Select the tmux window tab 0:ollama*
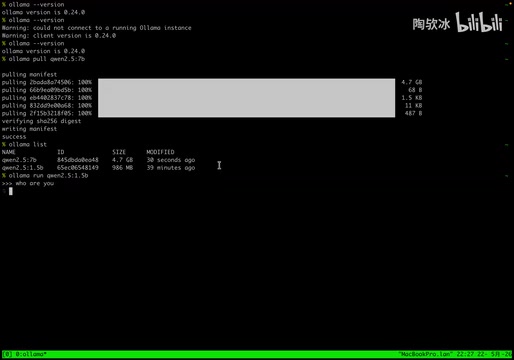This screenshot has height=360, width=514. [31, 354]
